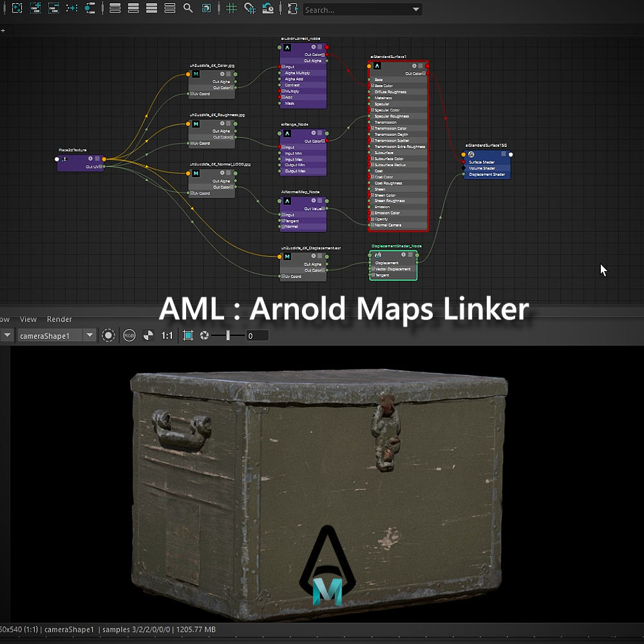Set nodes to connected view mode icon
This screenshot has width=644, height=644.
pos(133,8)
